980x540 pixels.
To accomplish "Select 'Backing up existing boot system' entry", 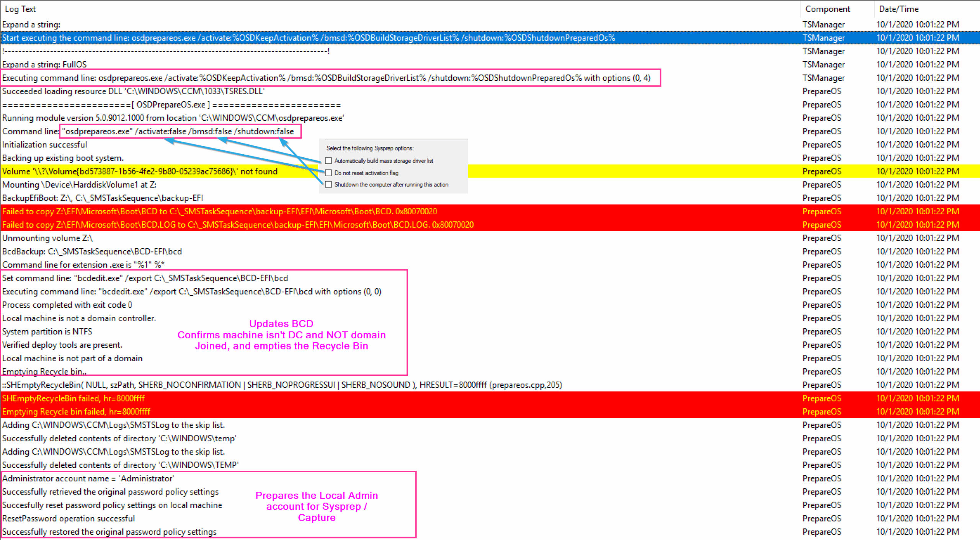I will 63,158.
